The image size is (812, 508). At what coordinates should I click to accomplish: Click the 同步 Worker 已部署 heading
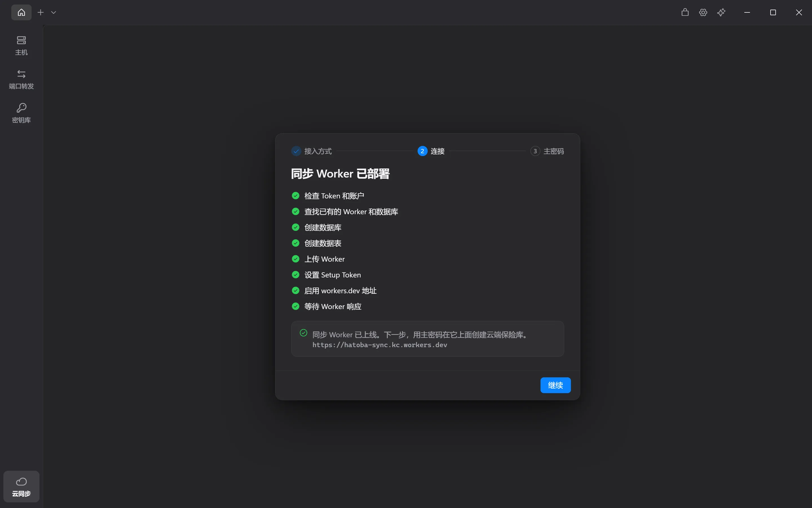(x=340, y=174)
